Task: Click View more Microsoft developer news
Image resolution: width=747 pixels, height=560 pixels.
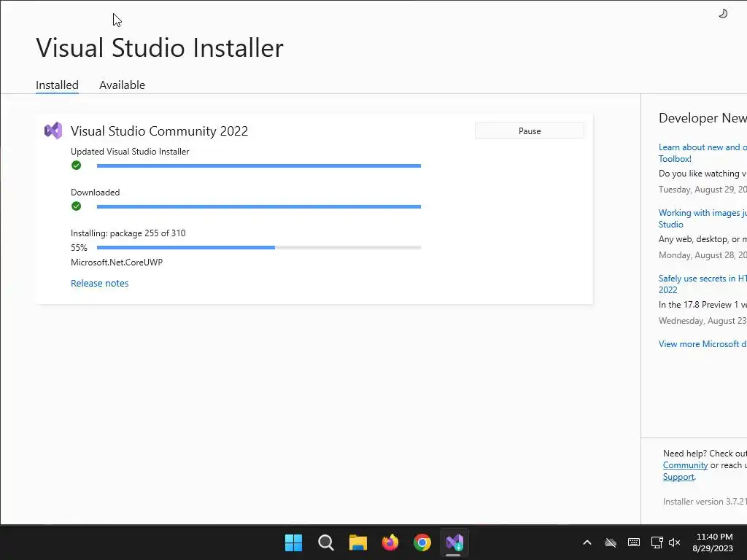Action: point(703,344)
